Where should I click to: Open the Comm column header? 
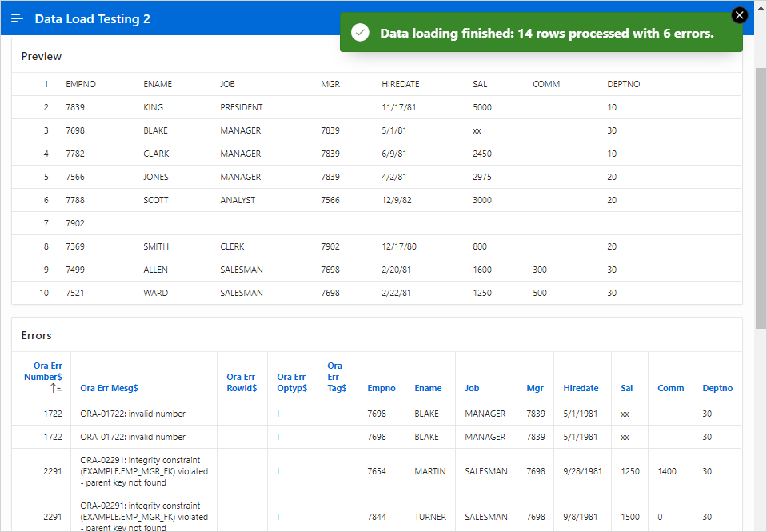click(x=670, y=388)
